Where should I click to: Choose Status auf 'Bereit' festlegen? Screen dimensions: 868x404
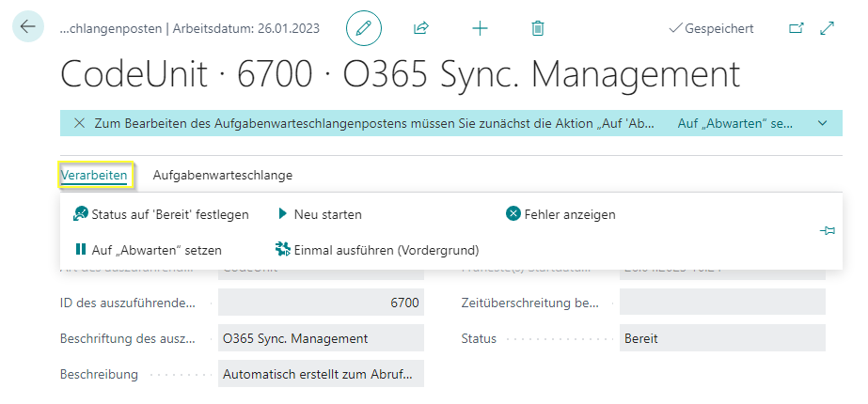coord(161,214)
